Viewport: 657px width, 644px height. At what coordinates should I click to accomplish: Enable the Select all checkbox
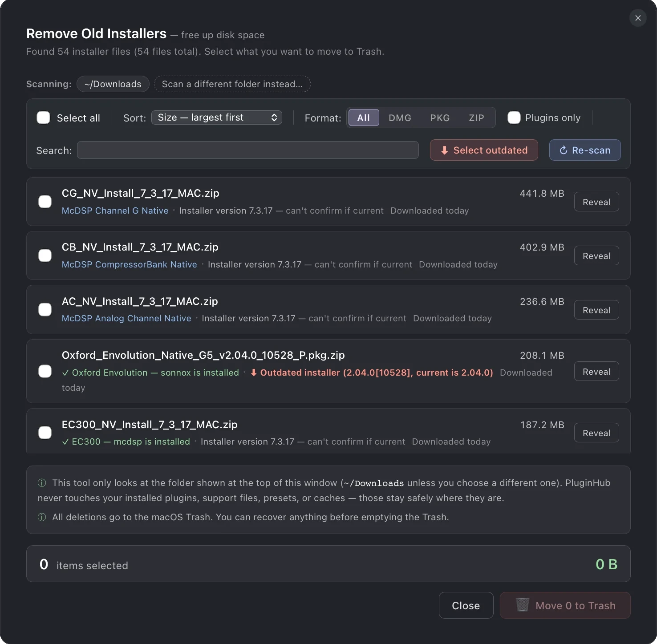coord(44,117)
